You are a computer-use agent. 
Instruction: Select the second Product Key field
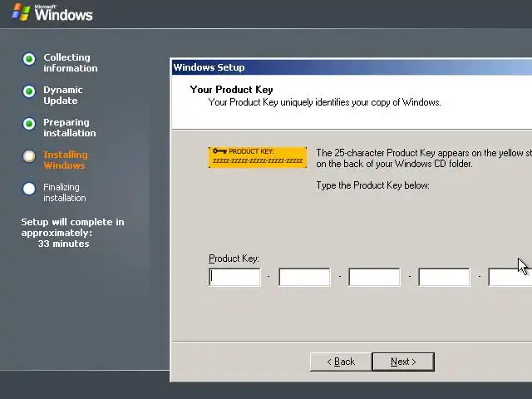point(304,277)
